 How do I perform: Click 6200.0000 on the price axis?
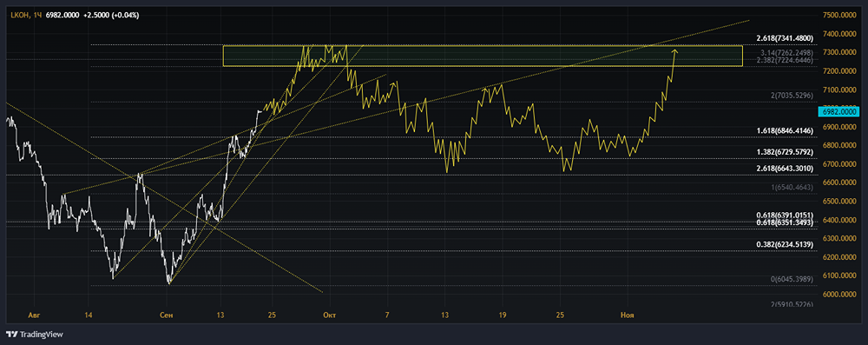(840, 257)
